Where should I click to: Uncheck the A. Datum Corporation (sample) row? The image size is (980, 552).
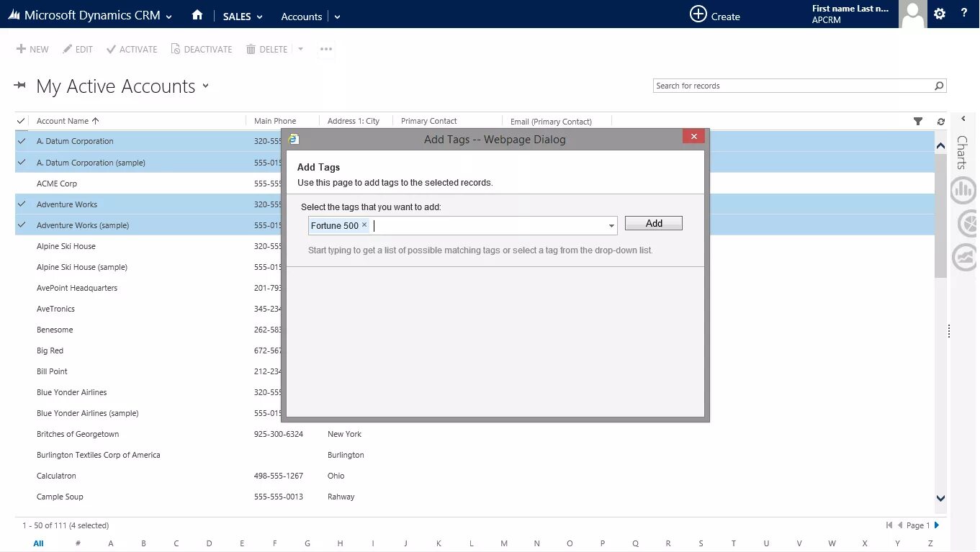pyautogui.click(x=22, y=162)
